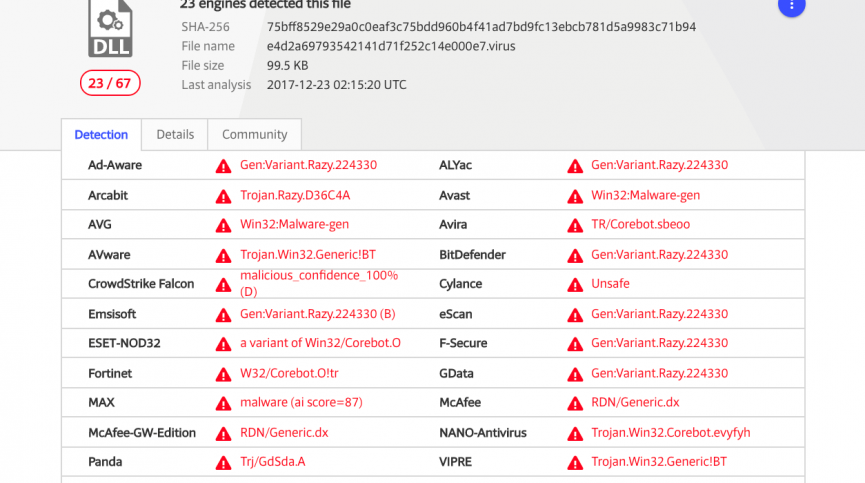Click the SHA-256 hash value
865x483 pixels.
click(481, 27)
